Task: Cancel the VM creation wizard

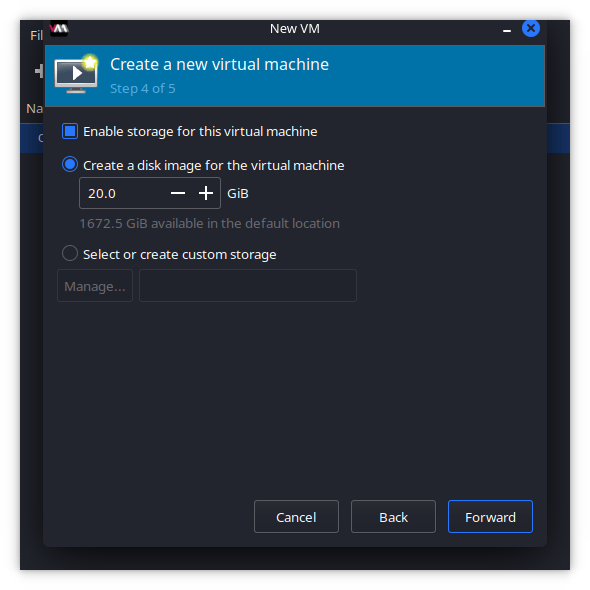Action: click(x=296, y=517)
